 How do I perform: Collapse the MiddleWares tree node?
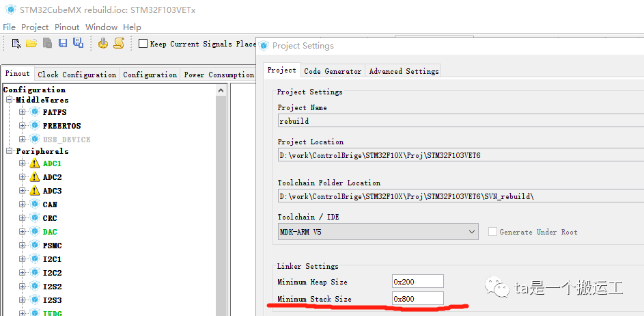10,100
